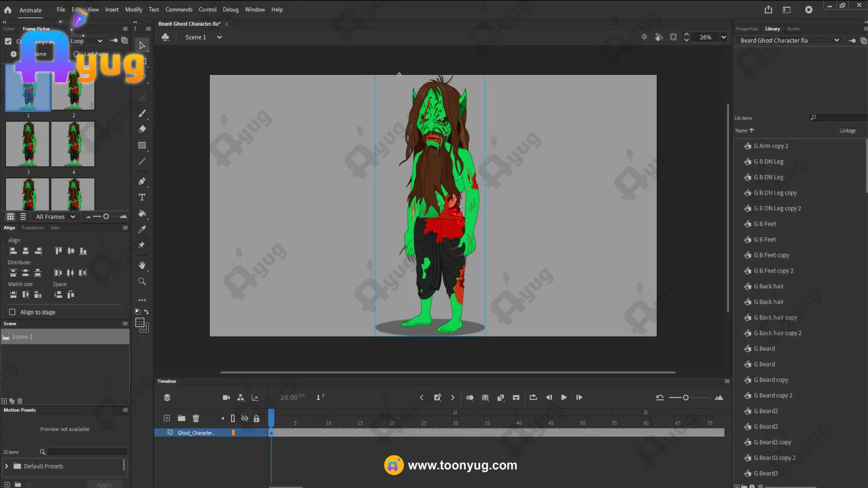Image resolution: width=868 pixels, height=488 pixels.
Task: Open the All Frames dropdown
Action: coord(55,217)
